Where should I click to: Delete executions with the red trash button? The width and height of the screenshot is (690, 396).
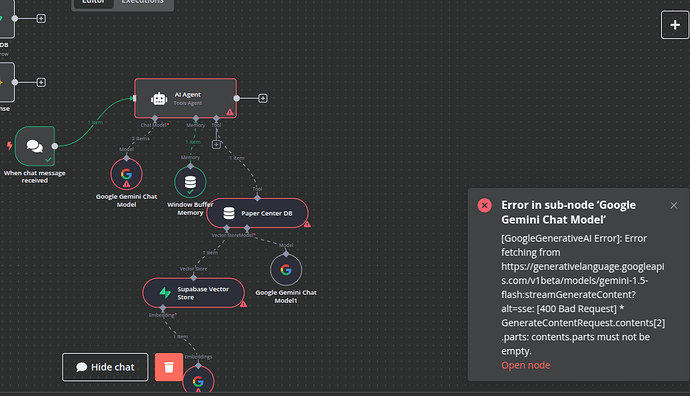[x=169, y=367]
